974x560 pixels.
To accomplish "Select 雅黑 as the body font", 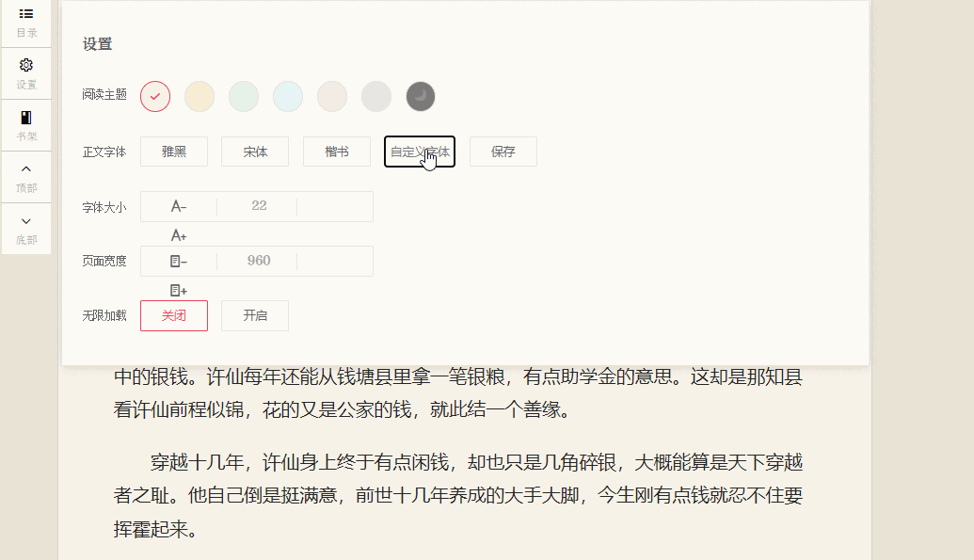I will tap(173, 151).
